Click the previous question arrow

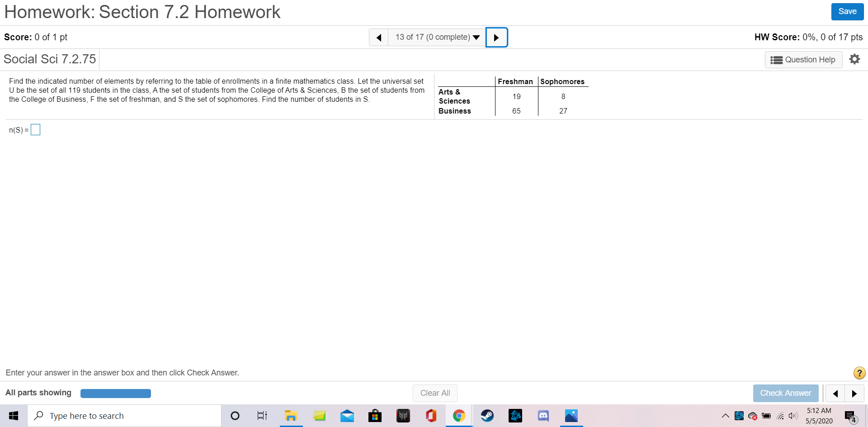pyautogui.click(x=379, y=37)
